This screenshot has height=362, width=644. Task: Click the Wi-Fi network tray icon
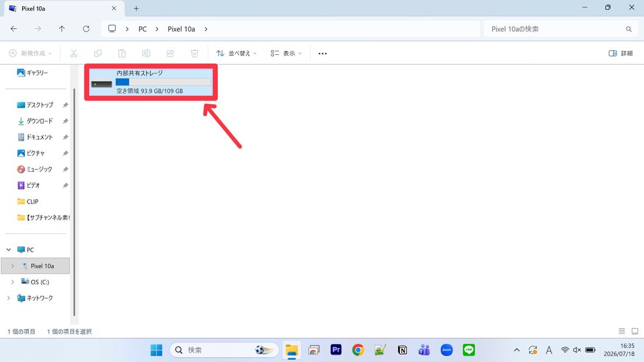565,350
